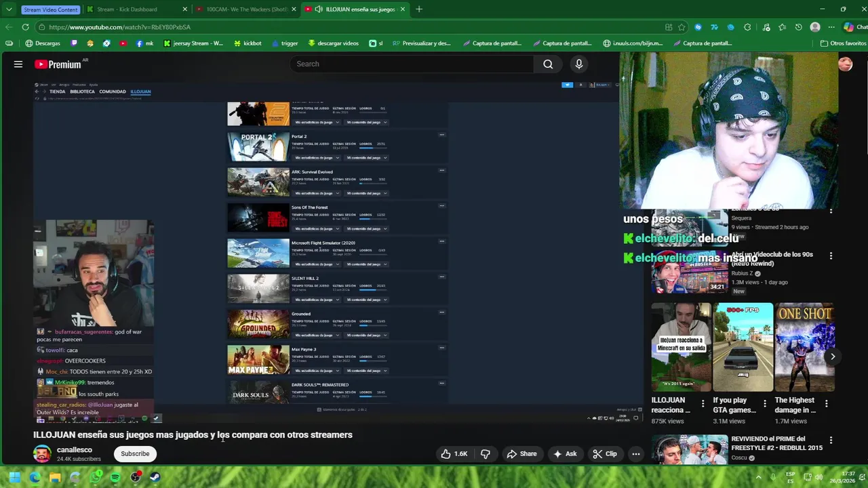Open the browser Settings and more menu
The image size is (868, 488).
click(831, 27)
